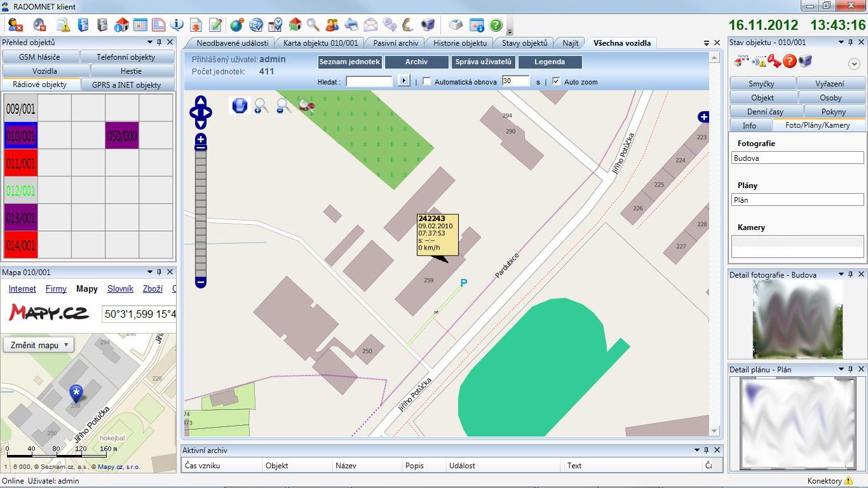Enable the Automatická obnova checkbox
This screenshot has width=868, height=488.
pyautogui.click(x=427, y=81)
